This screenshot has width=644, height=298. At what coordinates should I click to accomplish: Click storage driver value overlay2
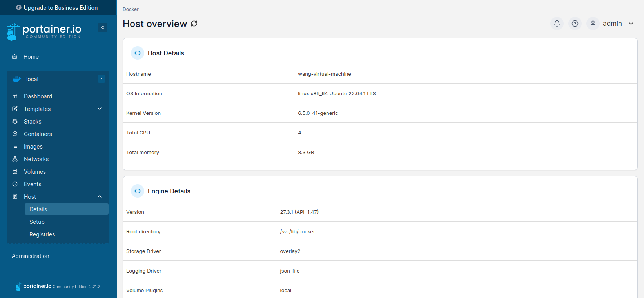(290, 251)
